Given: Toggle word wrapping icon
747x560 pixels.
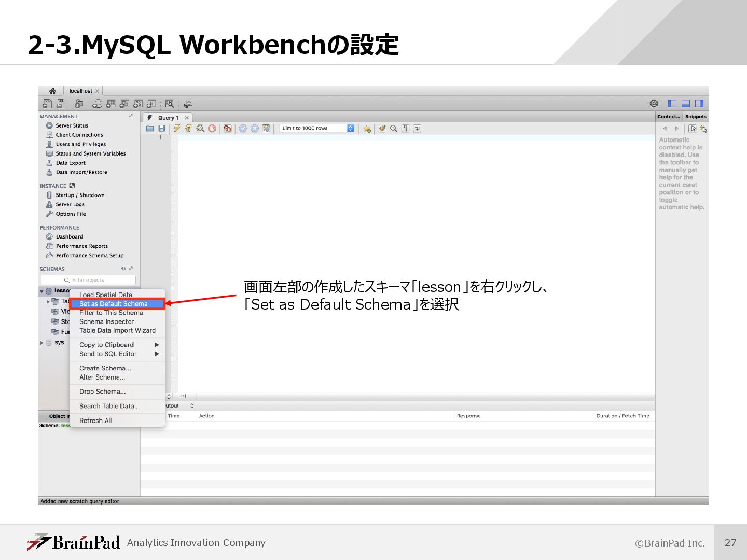Looking at the screenshot, I should click(x=417, y=128).
